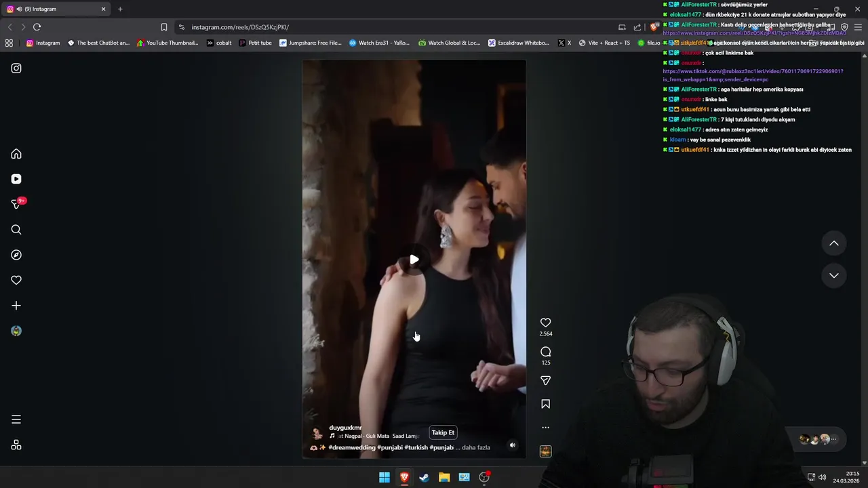
Task: Open Windows Start menu
Action: click(384, 477)
